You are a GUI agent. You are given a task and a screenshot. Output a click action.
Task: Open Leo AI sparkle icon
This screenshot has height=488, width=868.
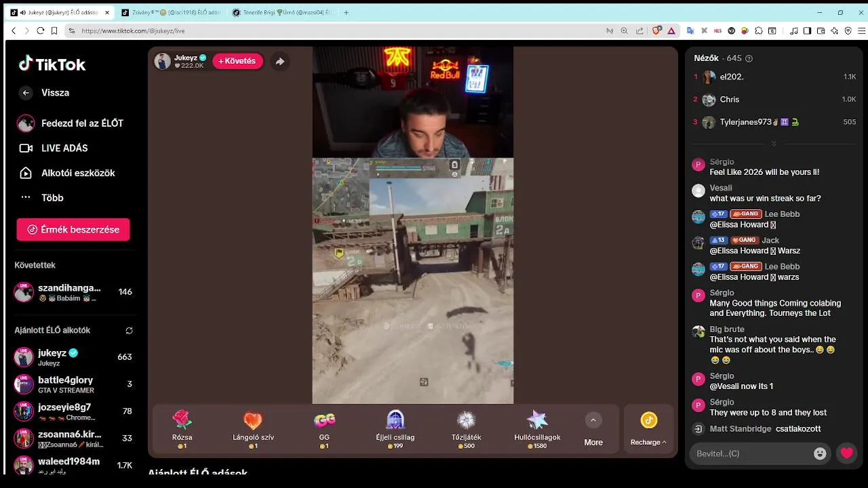[834, 30]
